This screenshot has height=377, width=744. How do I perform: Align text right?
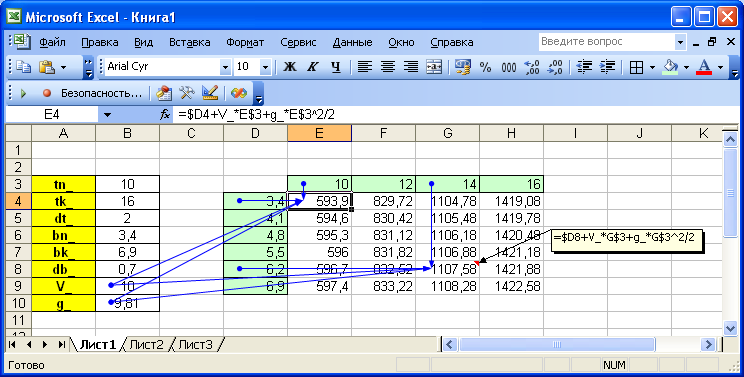411,67
